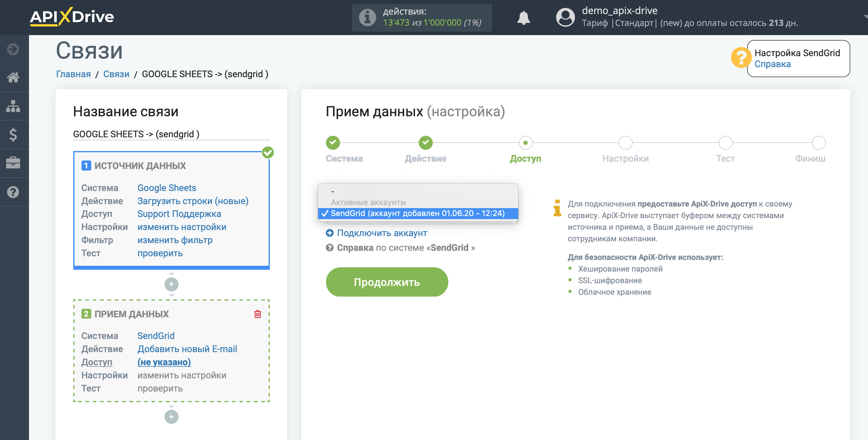Click source изменить настройки link

pos(182,227)
